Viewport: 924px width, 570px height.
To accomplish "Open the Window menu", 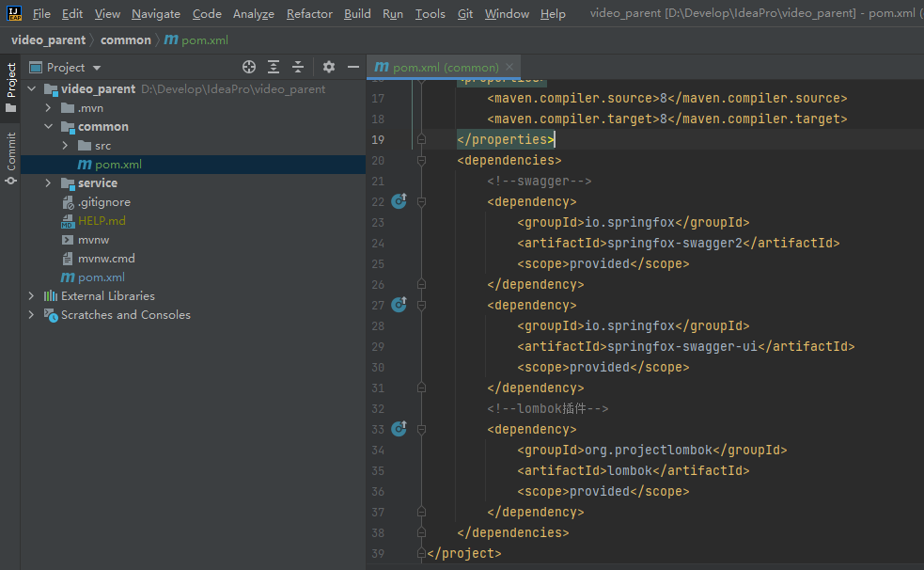I will coord(507,13).
